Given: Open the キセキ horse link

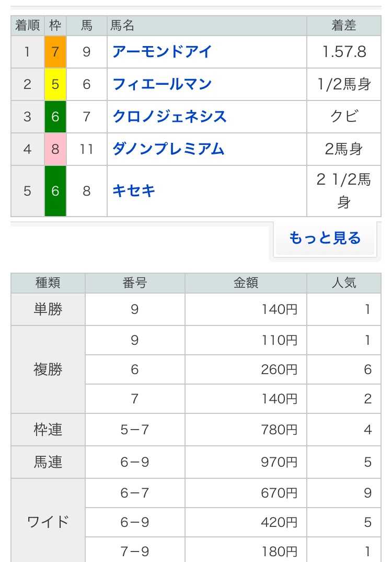Looking at the screenshot, I should [x=133, y=190].
